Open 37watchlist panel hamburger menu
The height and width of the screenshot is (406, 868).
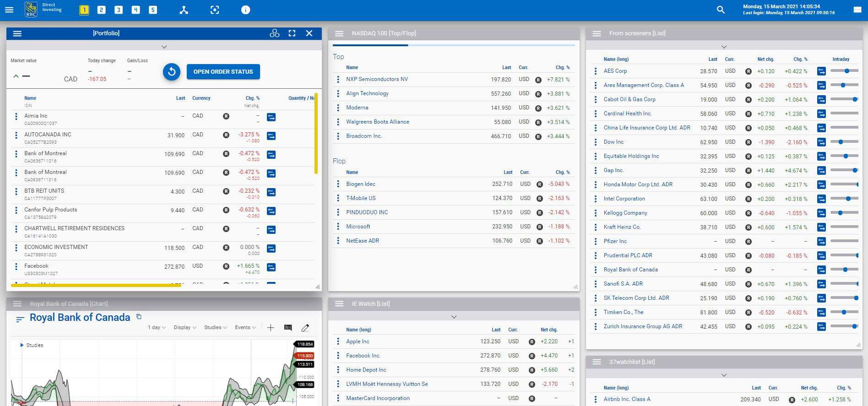pos(597,362)
